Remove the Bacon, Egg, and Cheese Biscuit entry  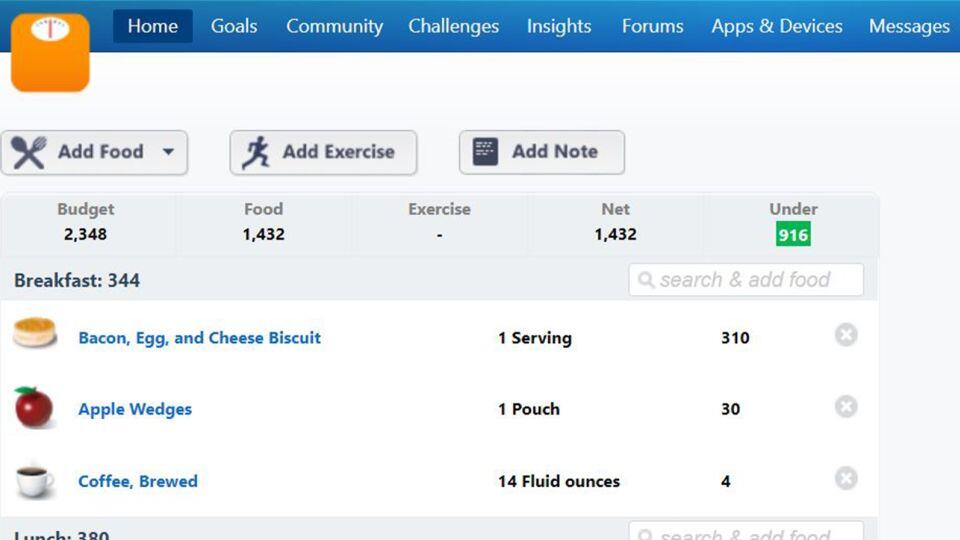(846, 335)
